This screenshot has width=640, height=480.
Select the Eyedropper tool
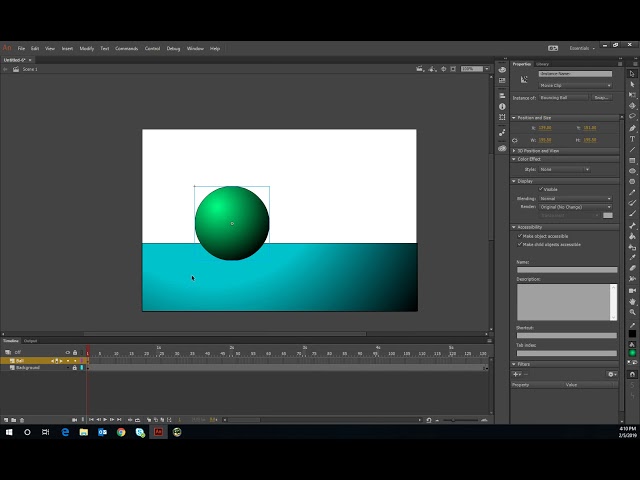click(632, 258)
